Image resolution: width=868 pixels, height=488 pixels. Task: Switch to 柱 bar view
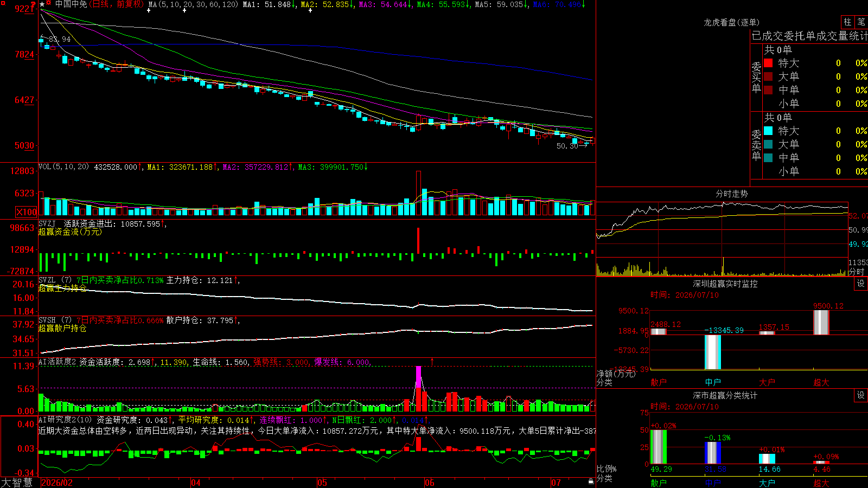[x=847, y=22]
